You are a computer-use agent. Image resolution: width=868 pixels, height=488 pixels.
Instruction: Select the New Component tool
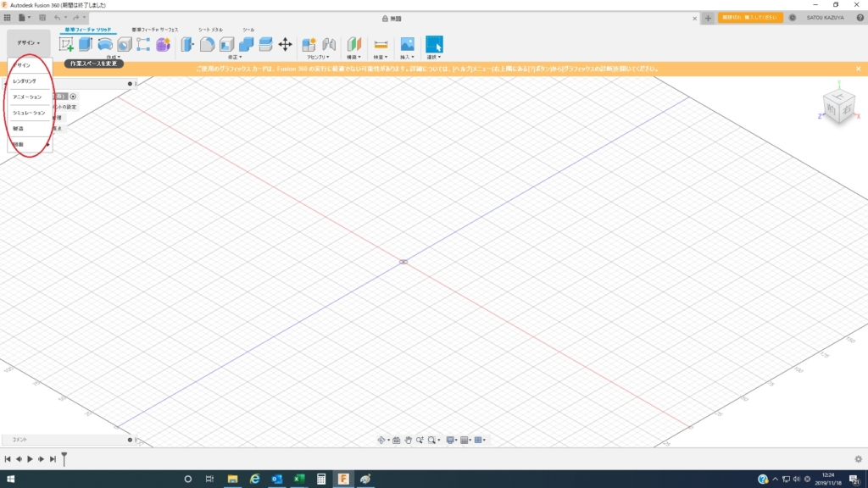309,44
